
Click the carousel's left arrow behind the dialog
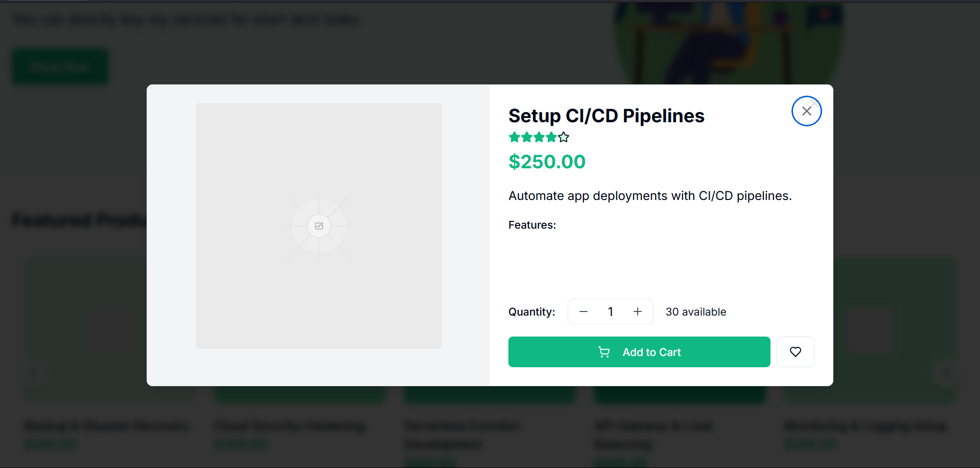point(34,373)
